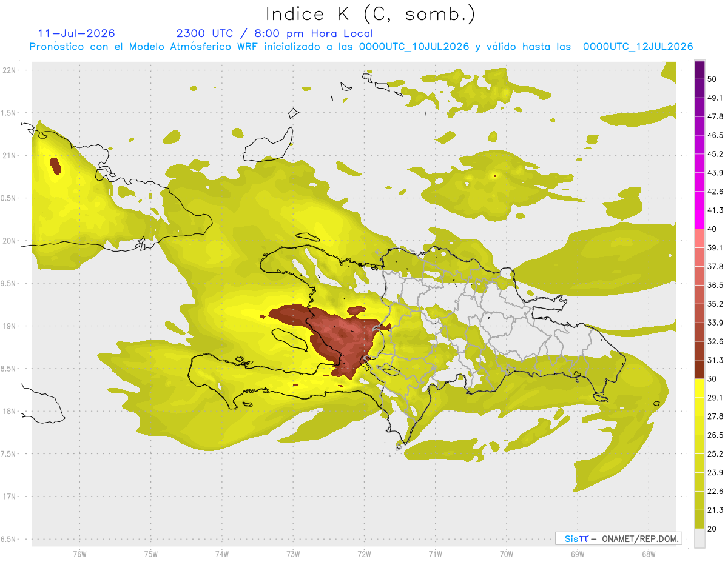Pick the salmon swatch between 39.1 and 40
The width and height of the screenshot is (728, 562).
click(700, 238)
